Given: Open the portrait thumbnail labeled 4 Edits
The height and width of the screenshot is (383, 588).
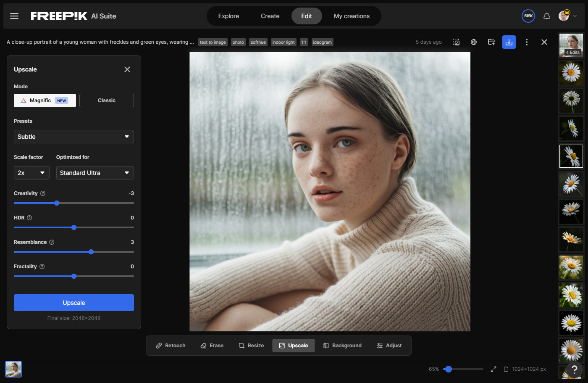Looking at the screenshot, I should [571, 45].
